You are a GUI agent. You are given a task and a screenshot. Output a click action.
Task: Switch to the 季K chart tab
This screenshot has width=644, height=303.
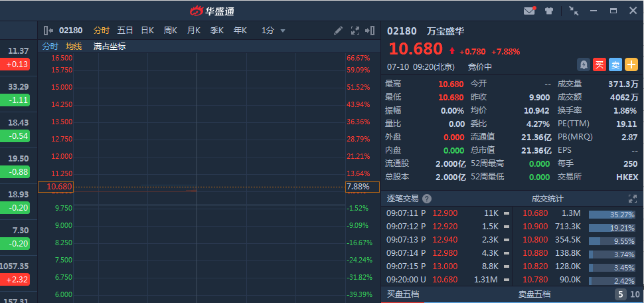pos(217,31)
